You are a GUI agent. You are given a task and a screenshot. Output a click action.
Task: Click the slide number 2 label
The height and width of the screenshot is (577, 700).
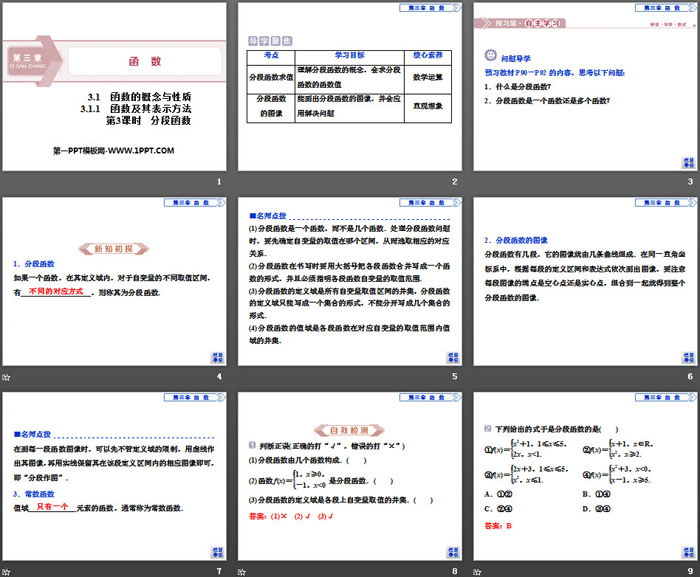pyautogui.click(x=454, y=181)
